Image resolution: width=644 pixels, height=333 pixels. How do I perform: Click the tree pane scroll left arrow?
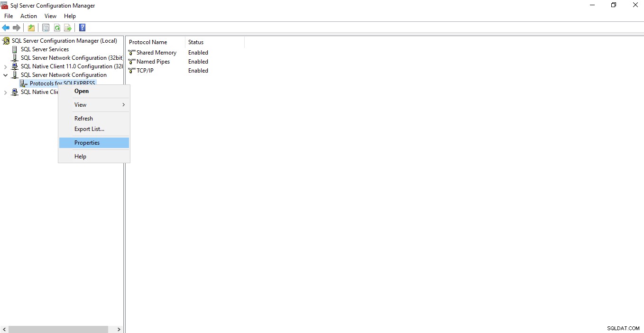[x=4, y=329]
